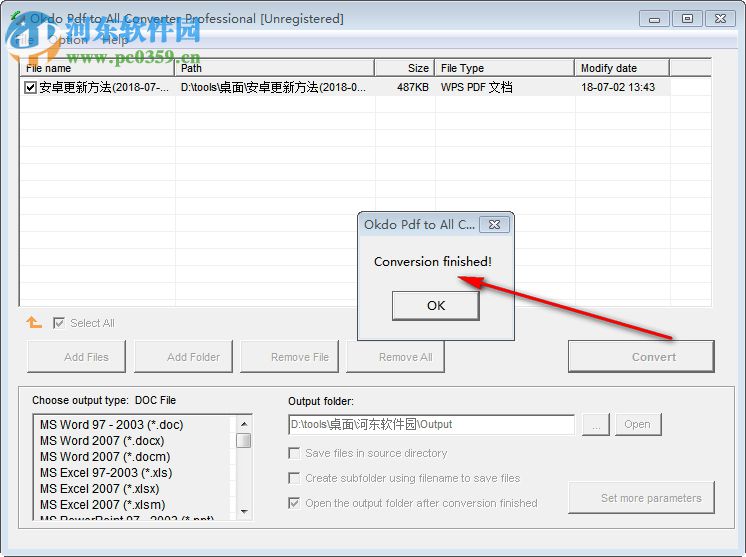Image resolution: width=746 pixels, height=557 pixels.
Task: Sort by the Modify date column header
Action: coord(622,68)
